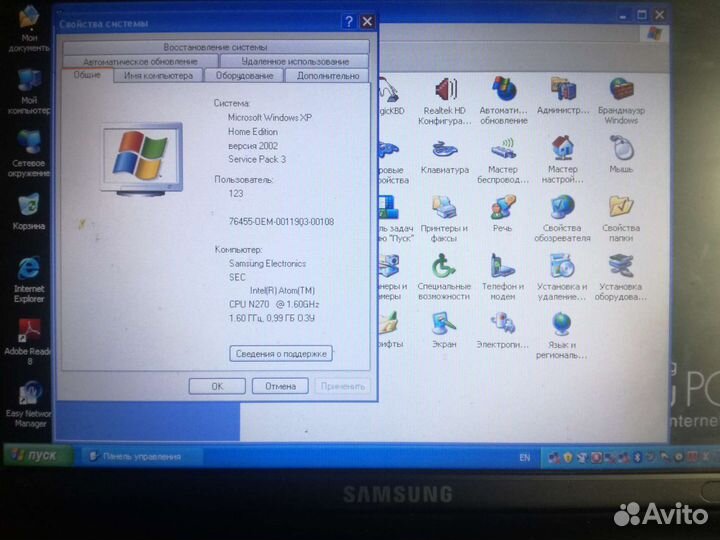Viewport: 720px width, 540px height.
Task: Switch to Восстановление системы tab
Action: click(215, 47)
